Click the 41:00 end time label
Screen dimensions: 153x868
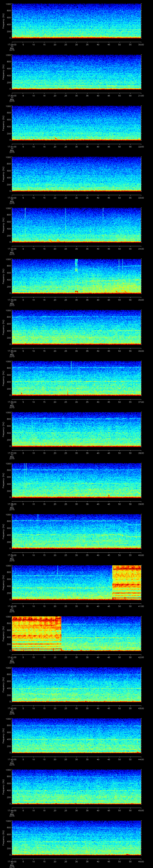(x=141, y=606)
